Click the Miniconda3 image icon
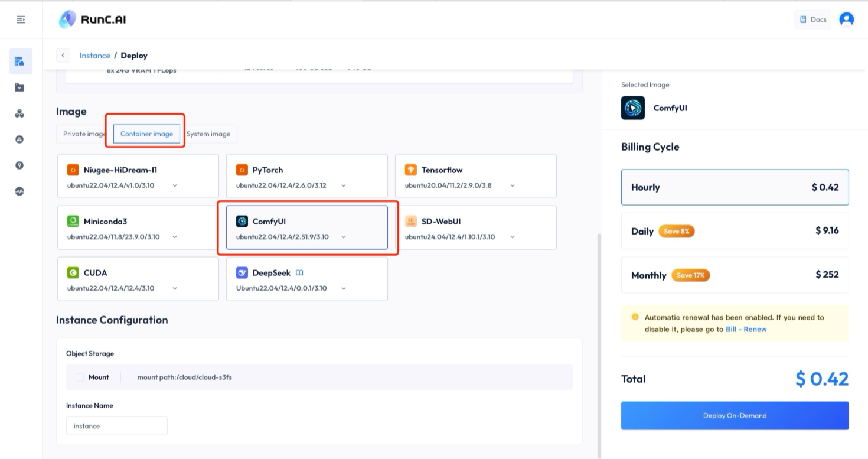 (x=73, y=222)
